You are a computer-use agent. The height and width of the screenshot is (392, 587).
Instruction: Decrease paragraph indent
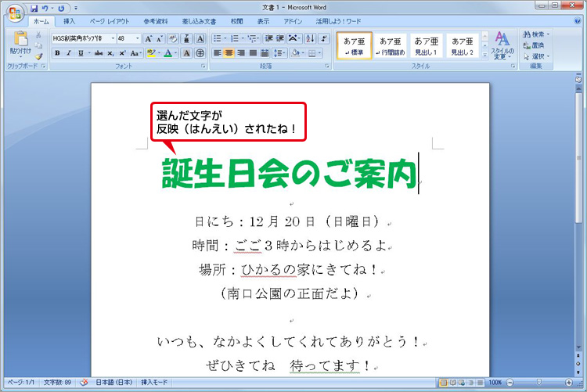coord(268,38)
